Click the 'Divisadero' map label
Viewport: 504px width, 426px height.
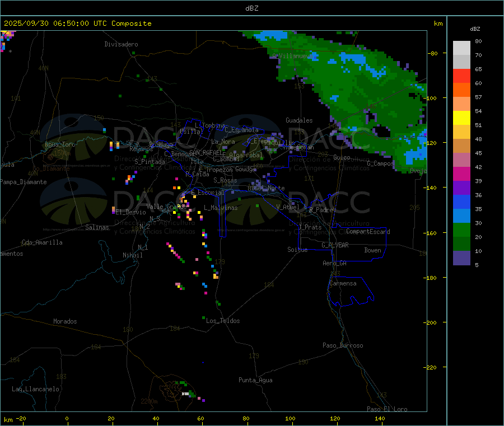pyautogui.click(x=121, y=44)
